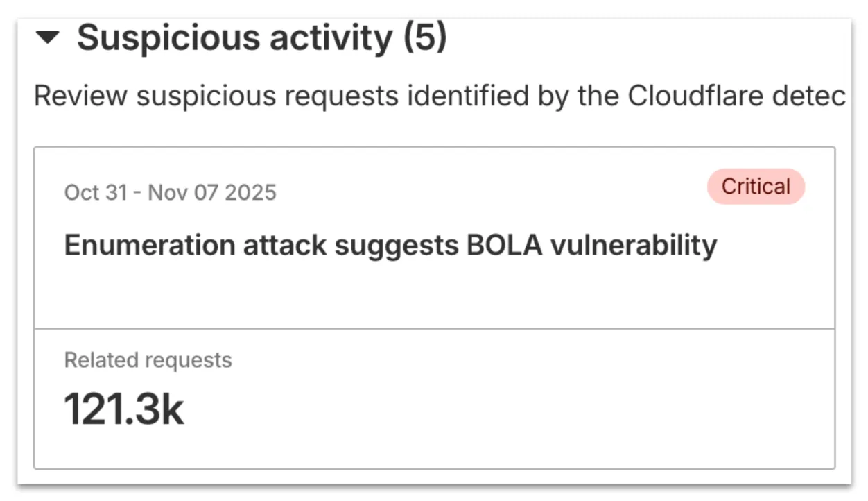Select the "Oct 31" start date text

pyautogui.click(x=96, y=192)
